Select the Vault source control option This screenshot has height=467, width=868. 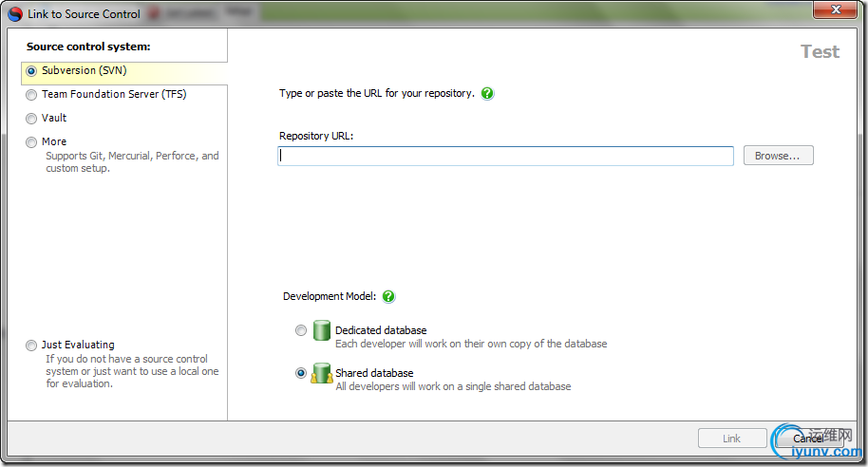click(31, 119)
